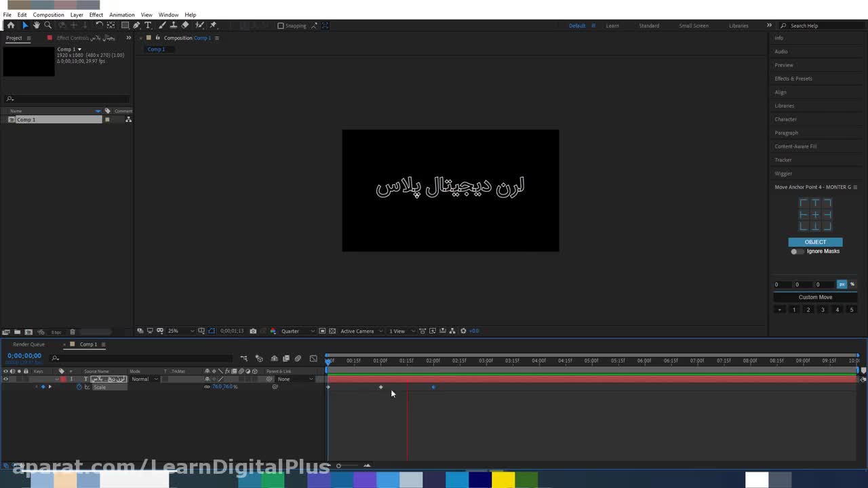Screen dimensions: 868x488
Task: Switch to the Render Queue tab
Action: 28,344
